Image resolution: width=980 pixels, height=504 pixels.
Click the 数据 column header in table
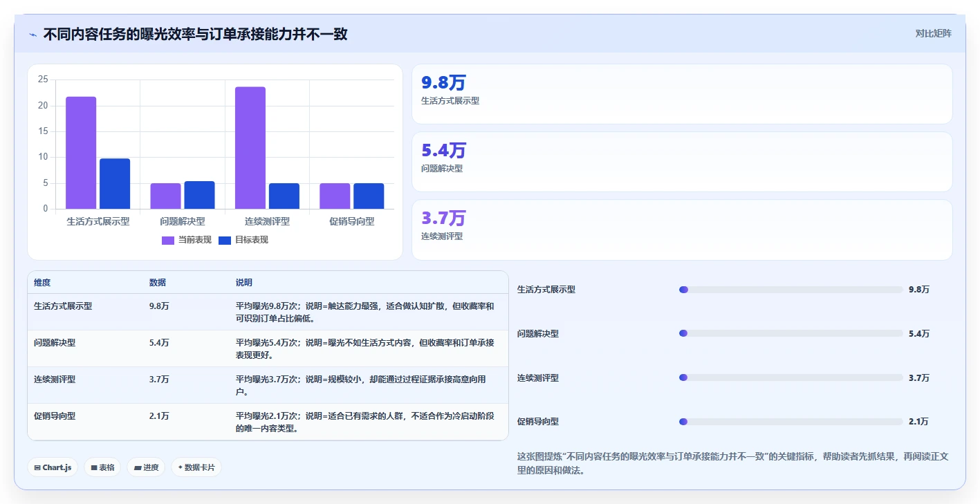158,283
